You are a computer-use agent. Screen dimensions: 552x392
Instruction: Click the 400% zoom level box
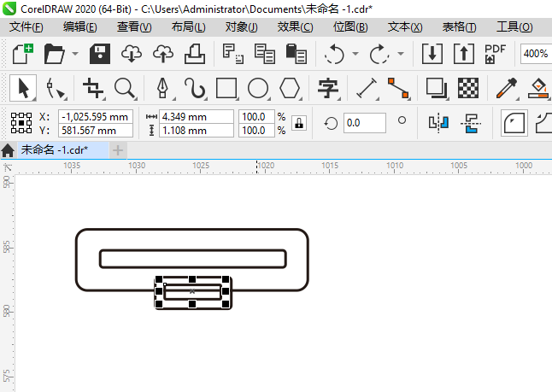(536, 54)
